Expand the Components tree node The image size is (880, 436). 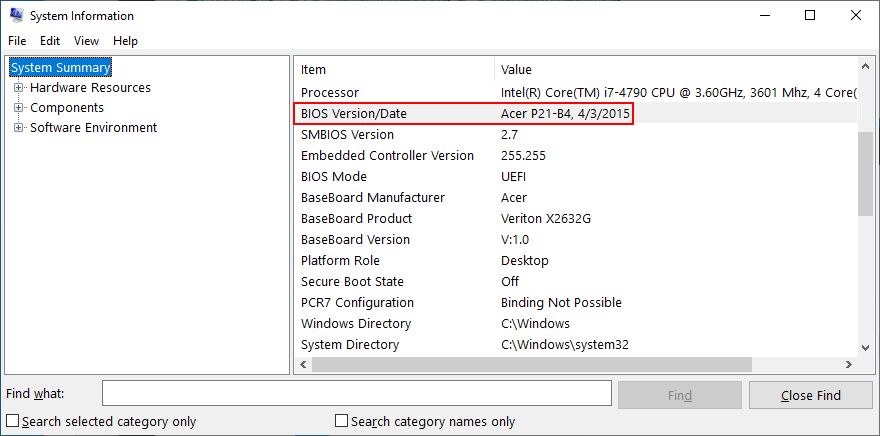pos(18,108)
